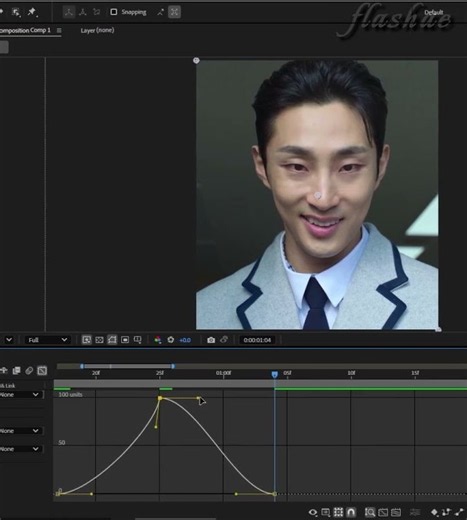The width and height of the screenshot is (467, 520).
Task: Switch to the Layer (none) tab
Action: point(97,30)
